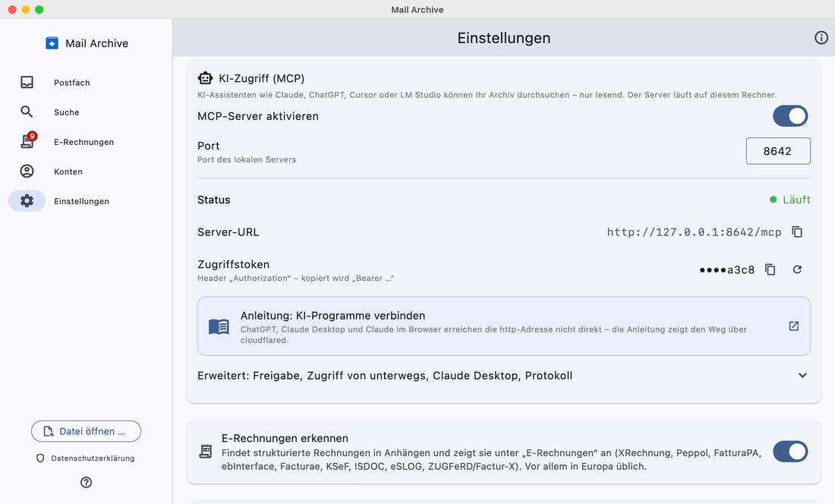Open Suche from the sidebar

pyautogui.click(x=67, y=112)
